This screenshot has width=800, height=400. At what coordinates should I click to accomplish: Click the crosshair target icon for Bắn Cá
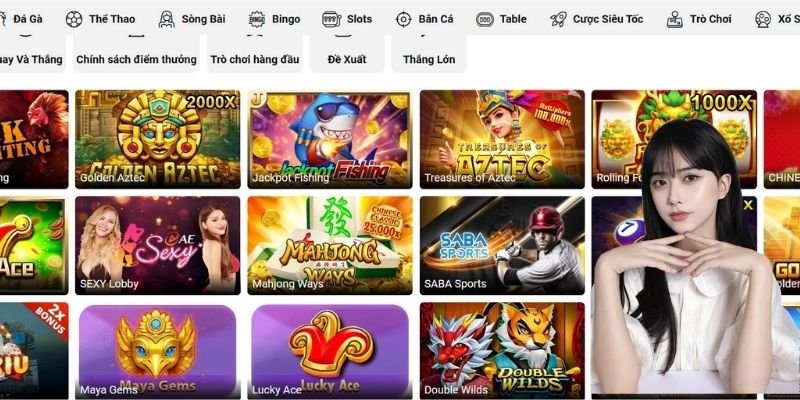tap(404, 19)
